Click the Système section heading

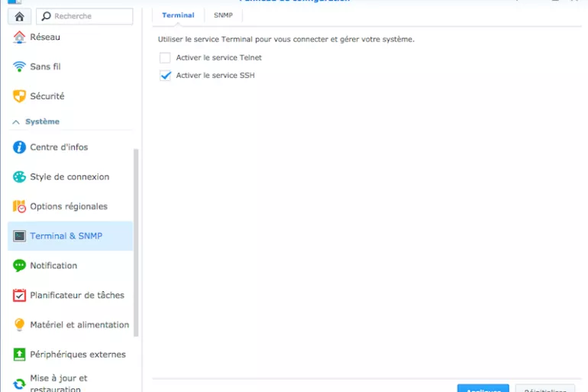[42, 122]
